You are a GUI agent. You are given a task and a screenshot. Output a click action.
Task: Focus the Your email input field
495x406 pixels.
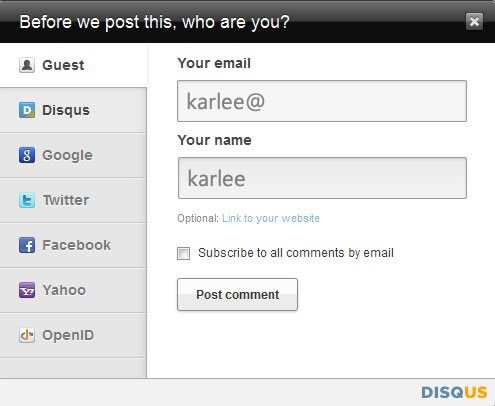point(322,101)
